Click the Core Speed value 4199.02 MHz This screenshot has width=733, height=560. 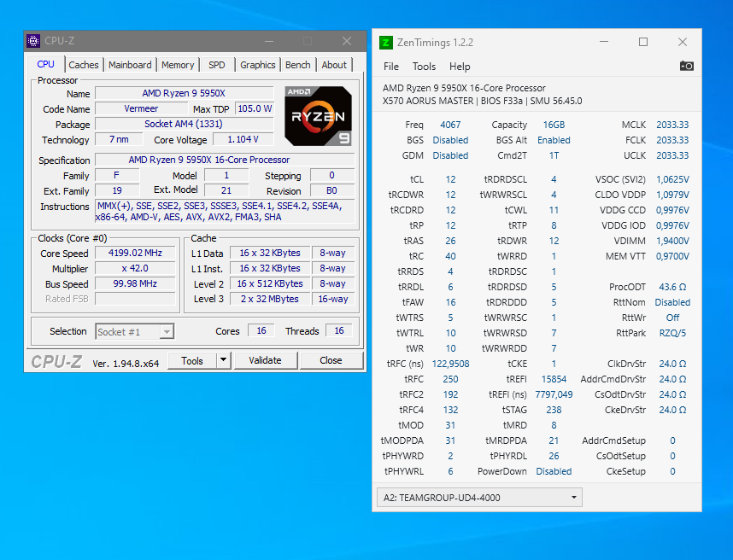(135, 253)
